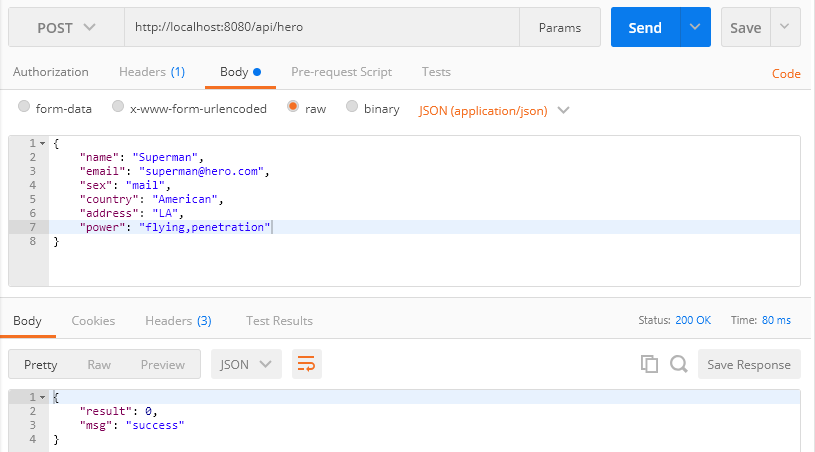Collapse response JSON at line 1 fold arrow
This screenshot has height=452, width=815.
pos(43,397)
